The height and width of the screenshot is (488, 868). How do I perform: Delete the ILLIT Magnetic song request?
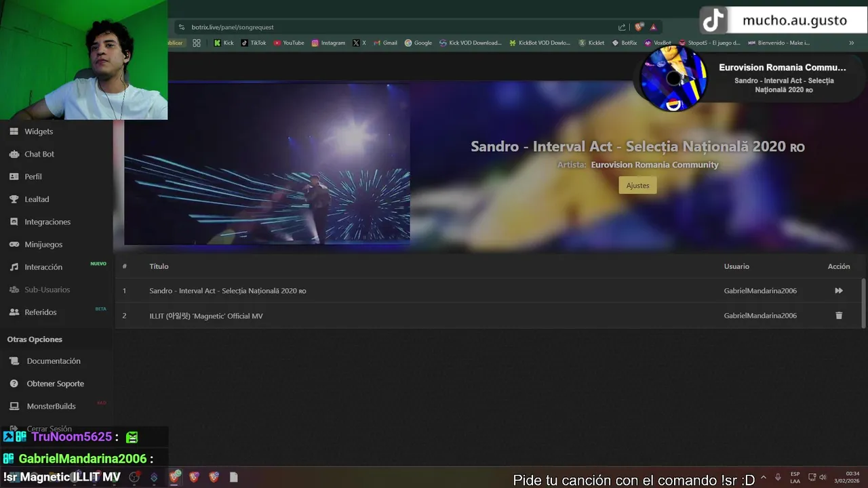(x=839, y=315)
